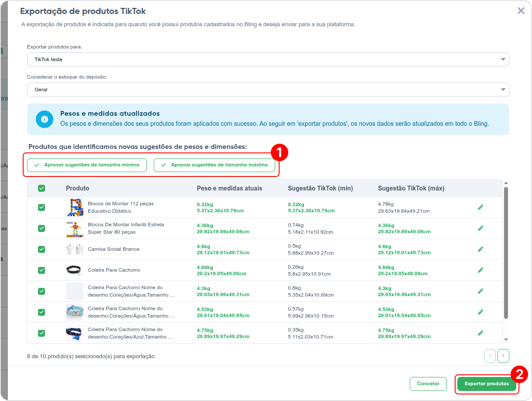Screen dimensions: 532x401
Task: Uncheck the Camisa Social Branca checkbox
Action: click(x=41, y=249)
